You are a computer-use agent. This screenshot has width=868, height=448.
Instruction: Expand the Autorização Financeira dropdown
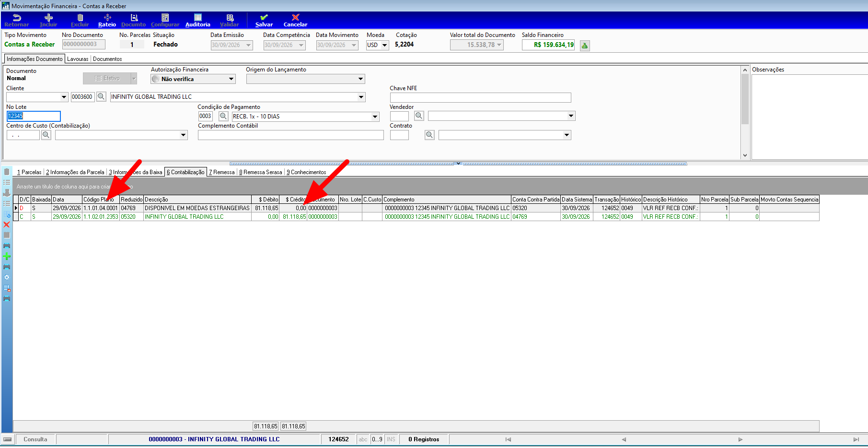click(231, 79)
